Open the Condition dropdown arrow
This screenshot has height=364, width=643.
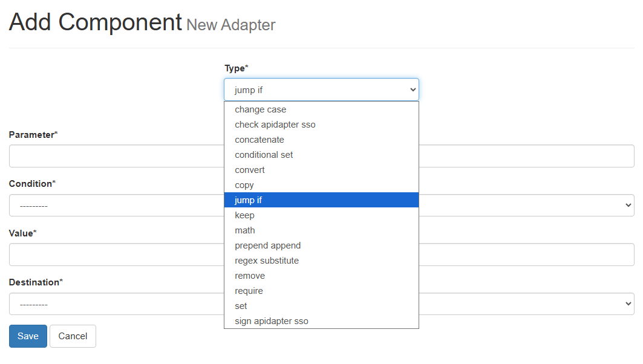click(x=628, y=206)
